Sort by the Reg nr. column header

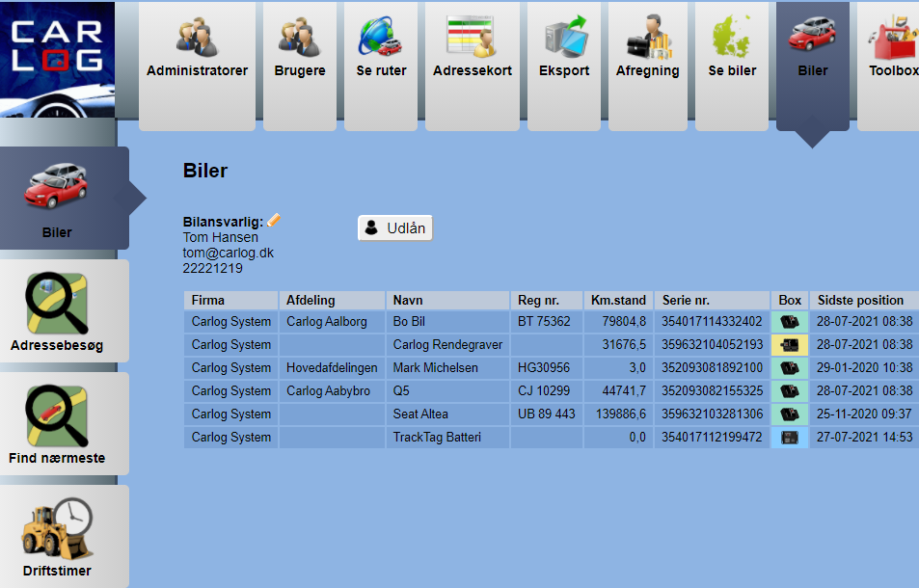pos(547,301)
